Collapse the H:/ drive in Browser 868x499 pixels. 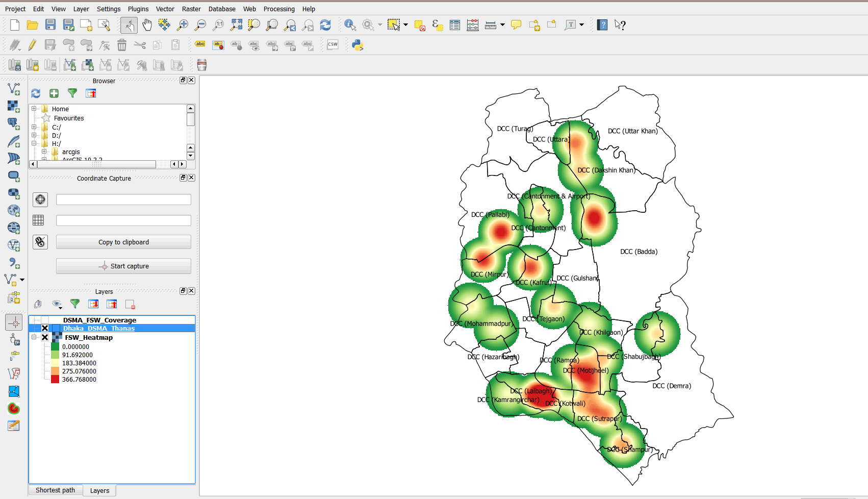(34, 143)
